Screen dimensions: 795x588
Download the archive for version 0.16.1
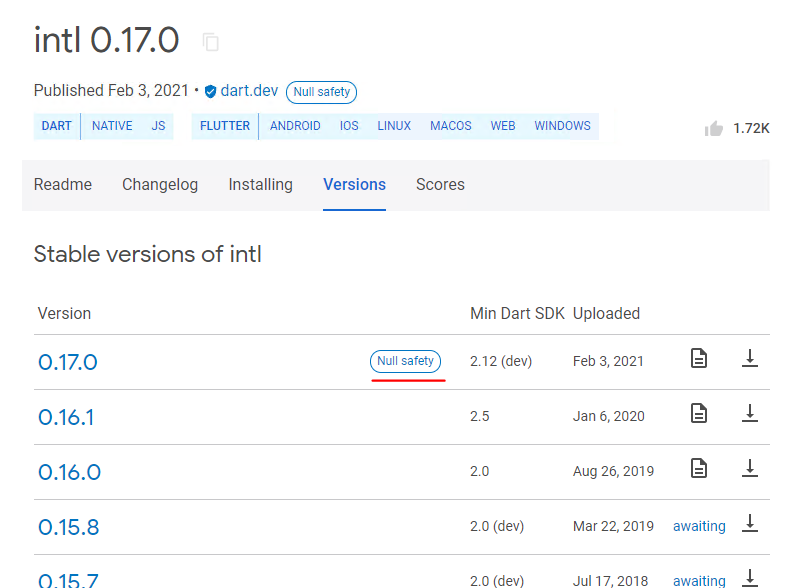(x=749, y=413)
